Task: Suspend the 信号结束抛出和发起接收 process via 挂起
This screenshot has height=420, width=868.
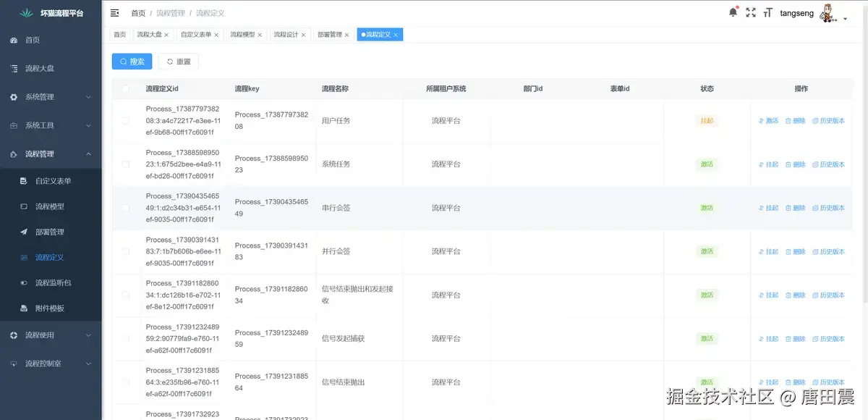Action: [x=768, y=295]
